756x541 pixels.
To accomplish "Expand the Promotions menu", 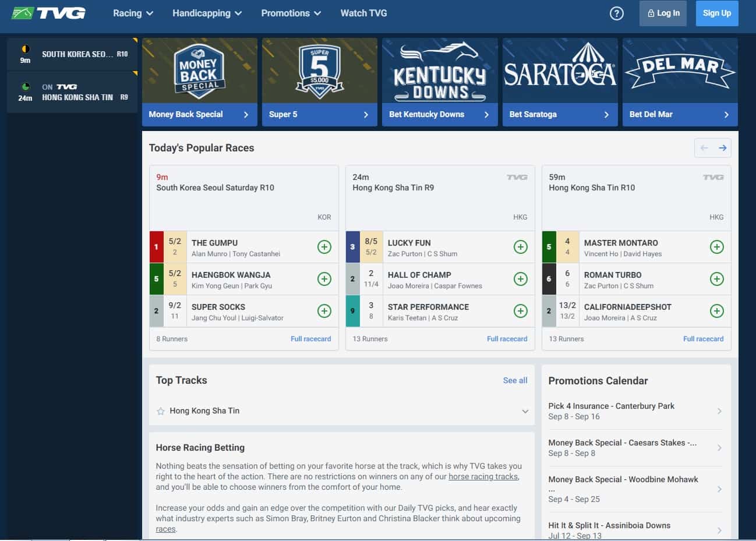I will coord(291,13).
